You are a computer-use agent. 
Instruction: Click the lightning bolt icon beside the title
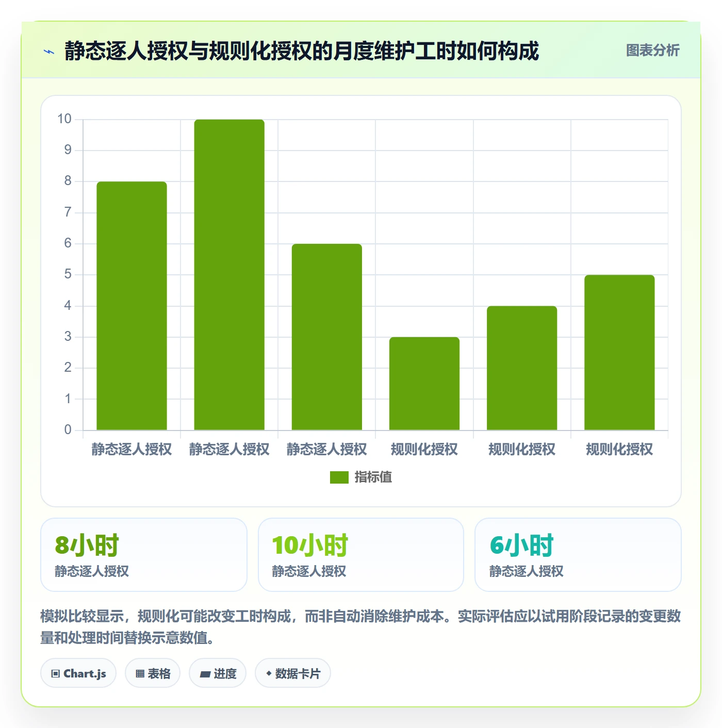click(49, 52)
